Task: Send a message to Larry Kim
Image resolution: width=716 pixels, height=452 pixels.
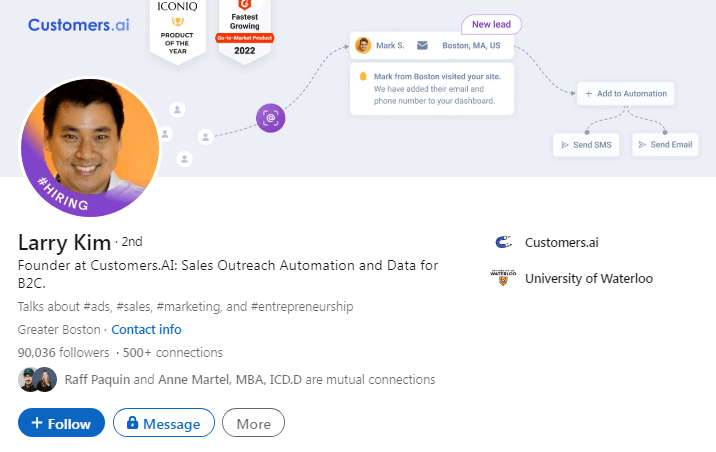Action: pyautogui.click(x=164, y=424)
